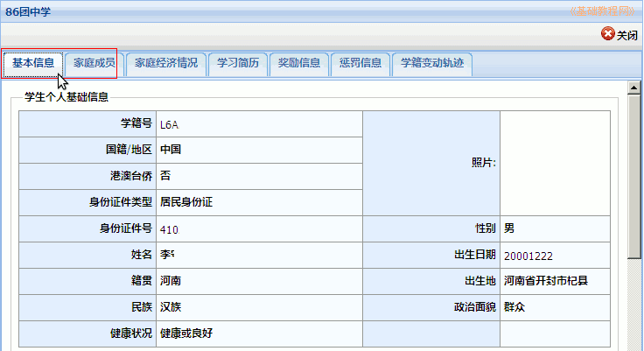
Task: Click the 民族 value 汉族
Action: pos(171,307)
